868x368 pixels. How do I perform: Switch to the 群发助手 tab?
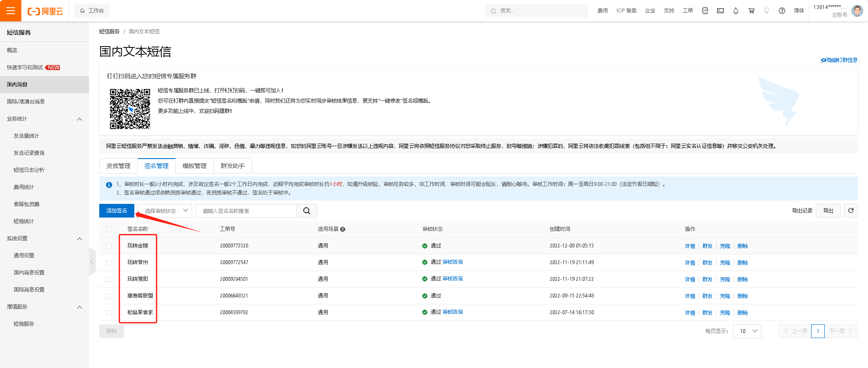tap(233, 166)
